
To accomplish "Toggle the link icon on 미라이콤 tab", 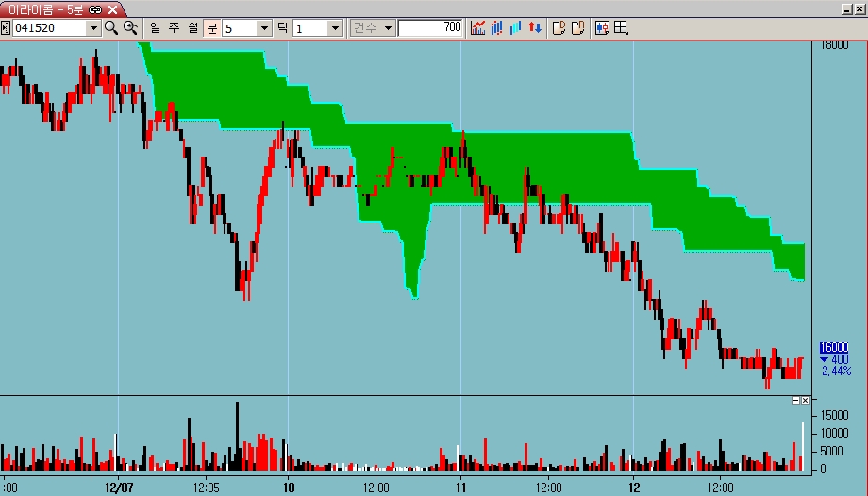I will coord(94,8).
